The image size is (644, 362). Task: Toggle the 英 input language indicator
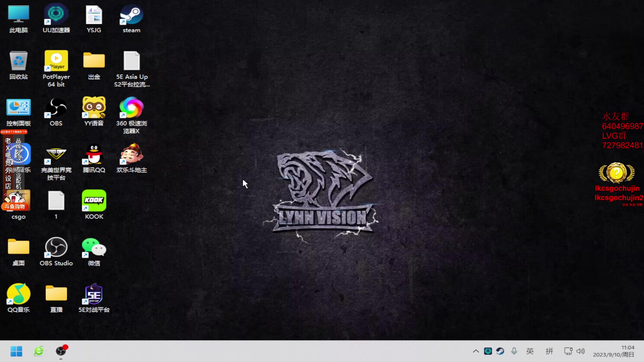click(x=530, y=351)
